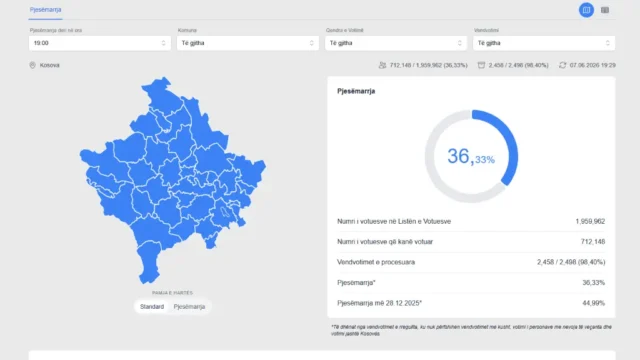This screenshot has width=640, height=360.
Task: Click the refresh timestamp icon
Action: pos(562,65)
